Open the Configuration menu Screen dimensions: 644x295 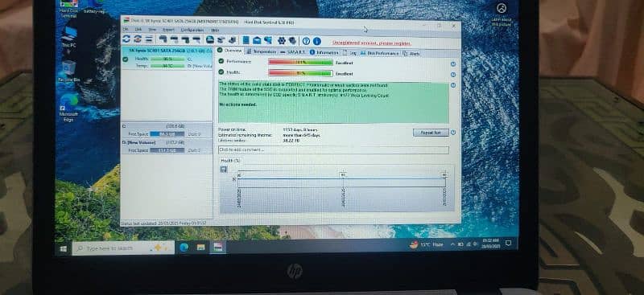[192, 30]
